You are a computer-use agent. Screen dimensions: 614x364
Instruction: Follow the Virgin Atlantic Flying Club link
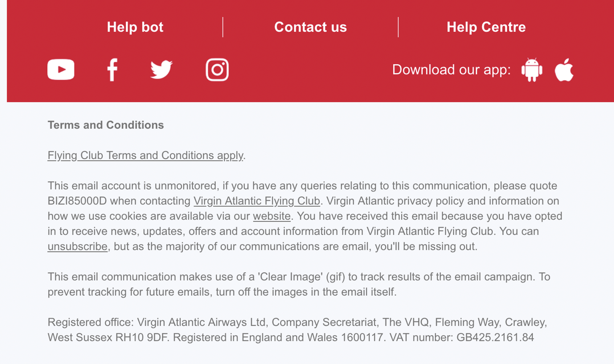(257, 201)
